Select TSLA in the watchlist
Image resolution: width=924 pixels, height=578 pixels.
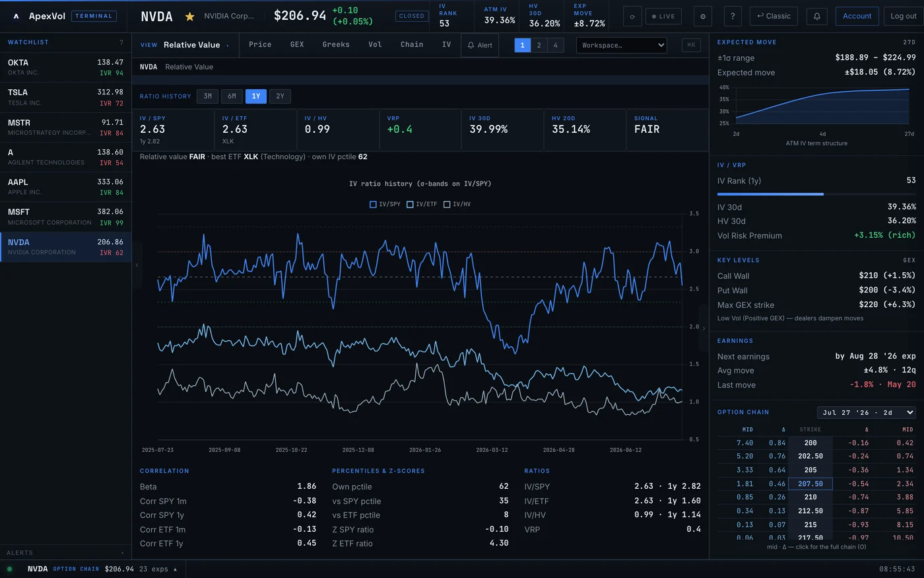click(x=65, y=97)
